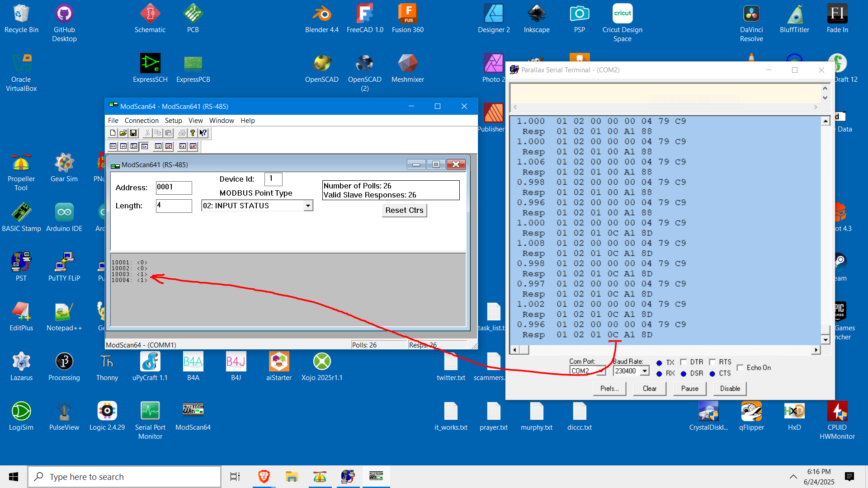Open the Help menu in ModScan64

[247, 120]
